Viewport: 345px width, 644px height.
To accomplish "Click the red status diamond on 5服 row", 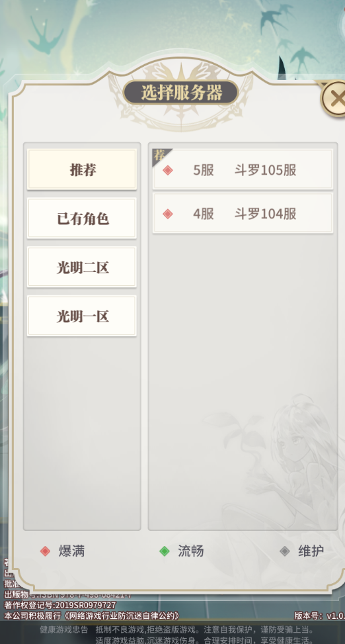I will pos(167,170).
